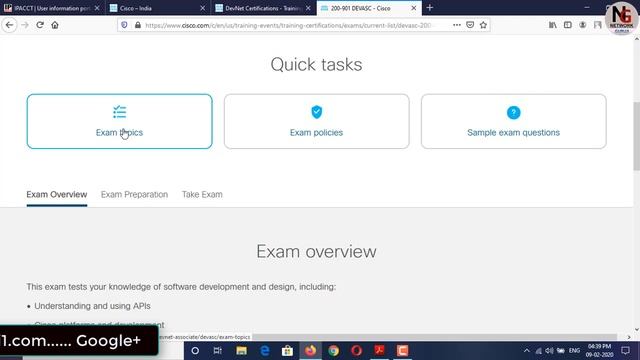Image resolution: width=640 pixels, height=360 pixels.
Task: Select the 200-901 DEVASC - Cisco tab
Action: coord(369,8)
